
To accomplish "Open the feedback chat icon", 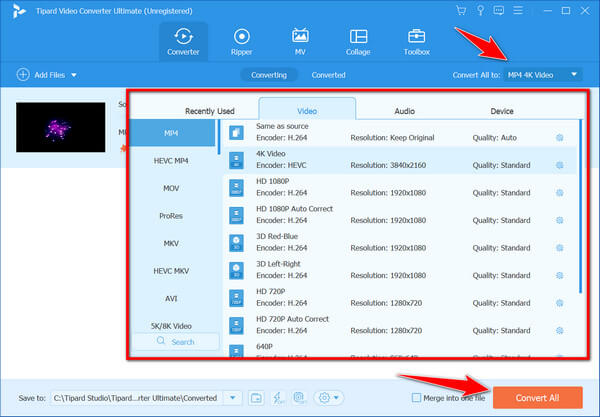I will (499, 11).
